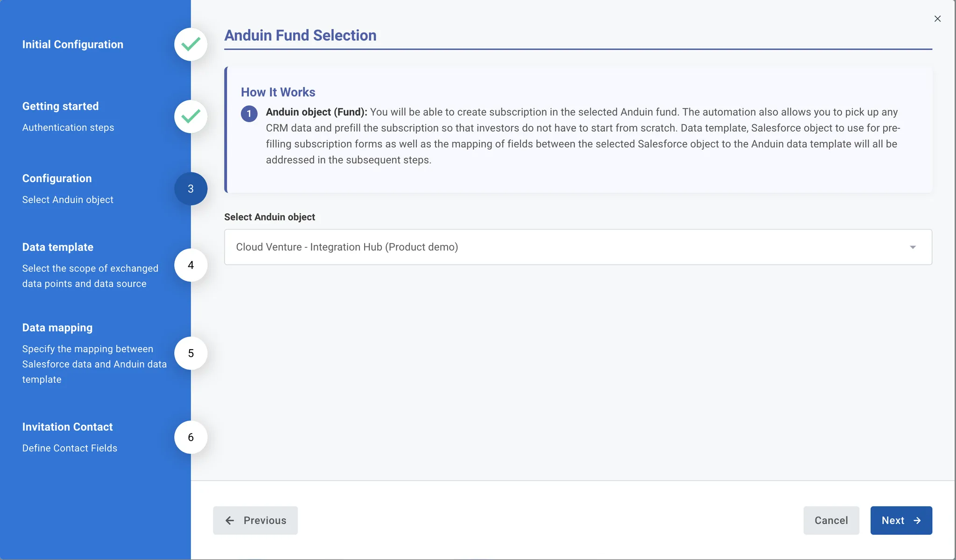Image resolution: width=956 pixels, height=560 pixels.
Task: Open the Getting started step label
Action: point(61,106)
